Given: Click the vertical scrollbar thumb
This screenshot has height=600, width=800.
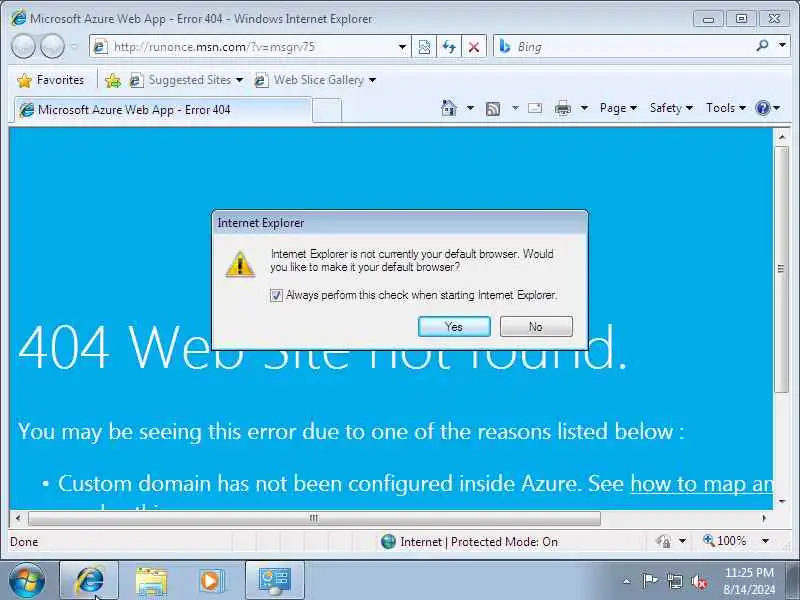Looking at the screenshot, I should [x=781, y=269].
